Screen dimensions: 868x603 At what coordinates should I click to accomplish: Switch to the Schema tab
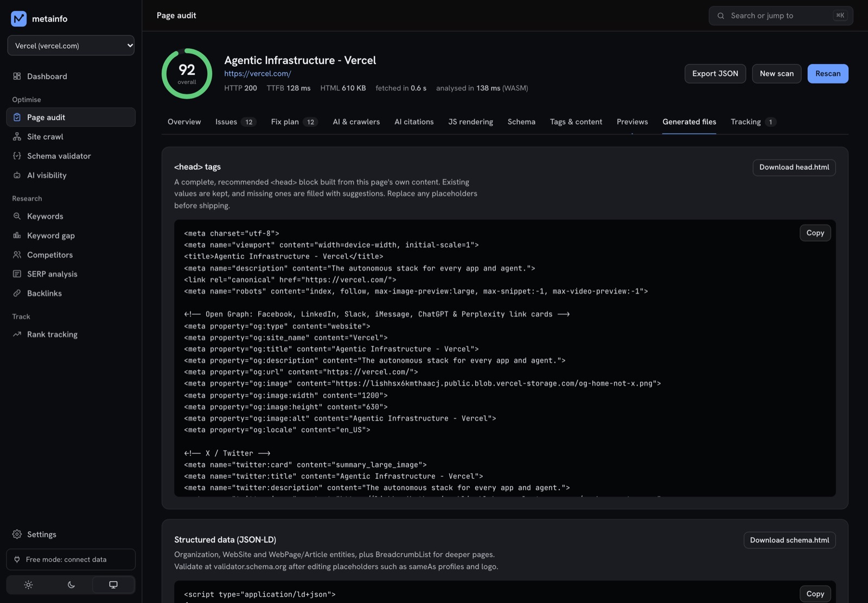[521, 122]
